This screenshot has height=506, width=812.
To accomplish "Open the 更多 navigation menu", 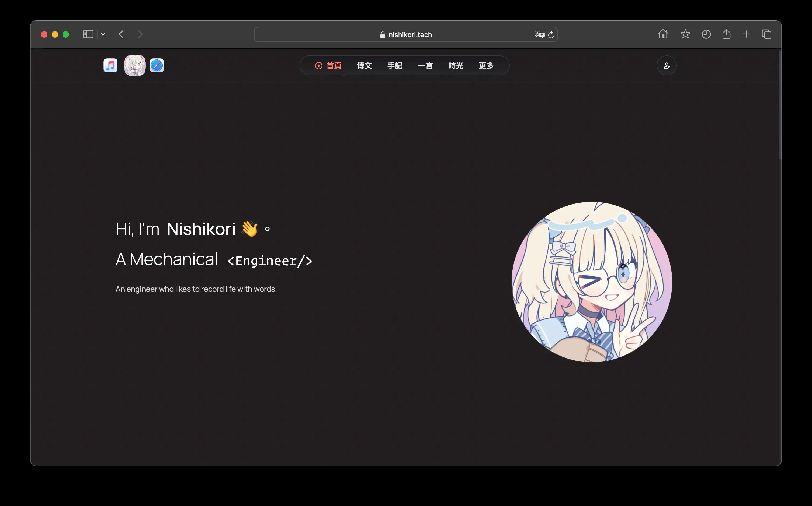I will 486,66.
